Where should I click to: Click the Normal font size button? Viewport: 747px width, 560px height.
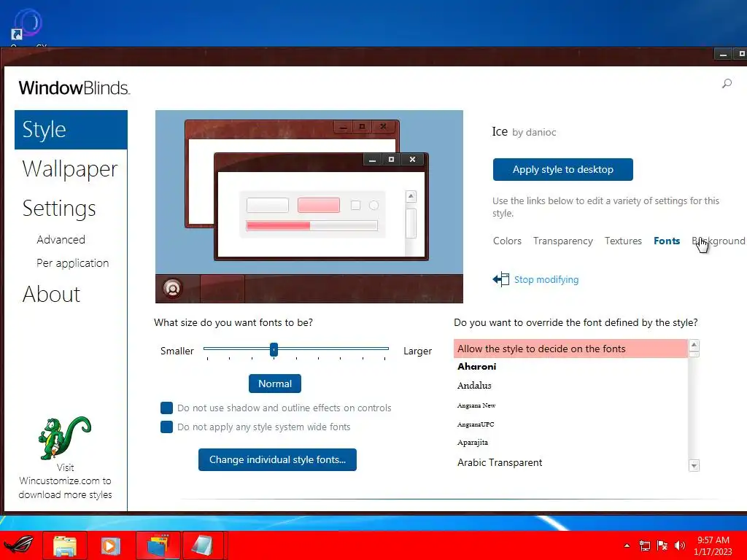click(x=275, y=384)
